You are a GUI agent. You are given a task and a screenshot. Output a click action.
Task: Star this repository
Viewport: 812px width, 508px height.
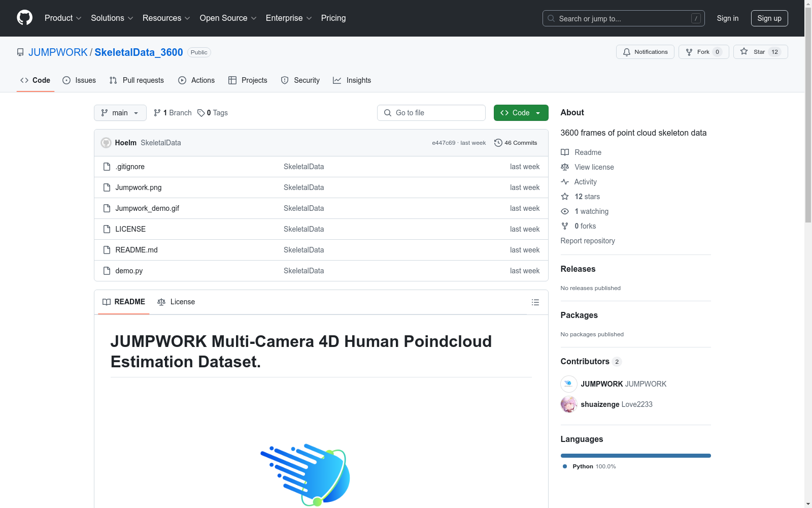[x=760, y=52]
